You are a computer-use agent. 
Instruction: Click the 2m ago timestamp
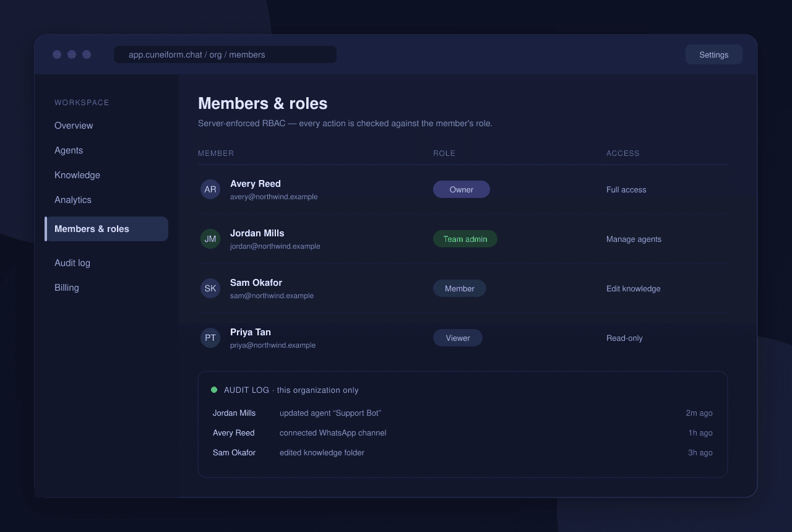pyautogui.click(x=699, y=413)
